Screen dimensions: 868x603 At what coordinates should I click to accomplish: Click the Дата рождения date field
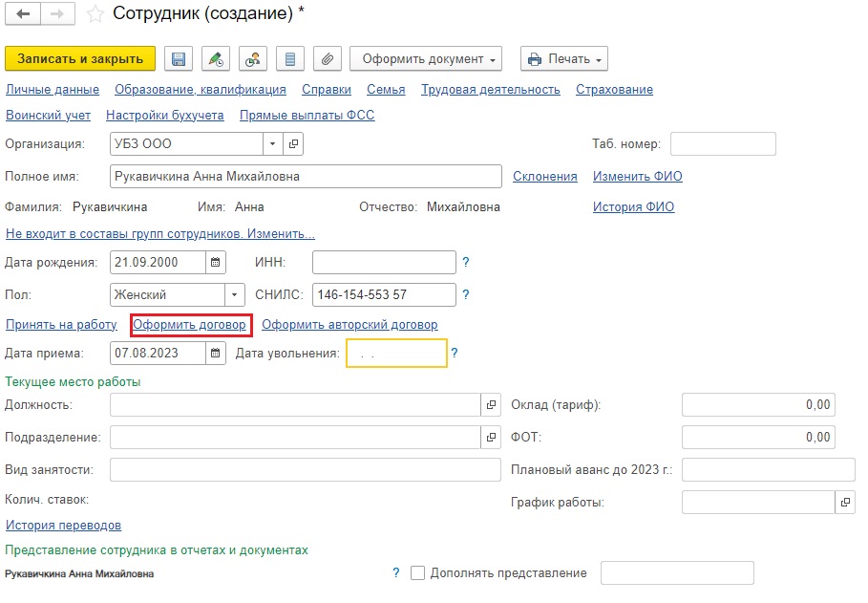[x=158, y=262]
